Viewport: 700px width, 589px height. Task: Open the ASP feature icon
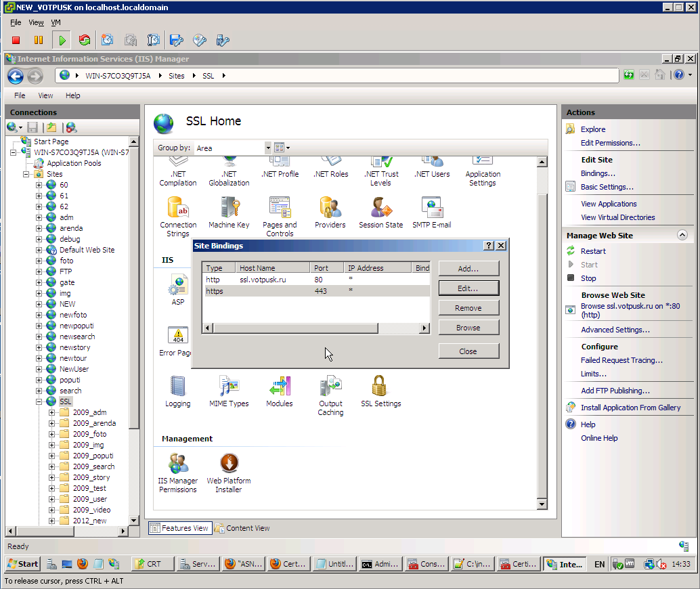178,289
